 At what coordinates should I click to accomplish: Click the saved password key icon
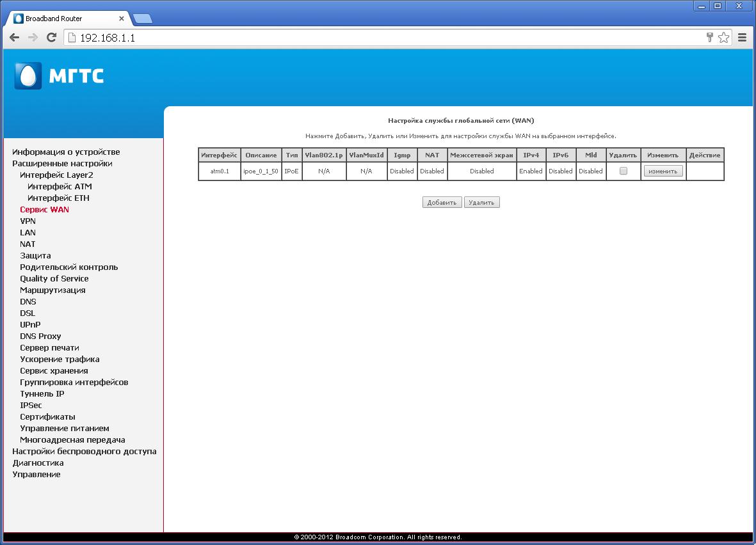(709, 38)
